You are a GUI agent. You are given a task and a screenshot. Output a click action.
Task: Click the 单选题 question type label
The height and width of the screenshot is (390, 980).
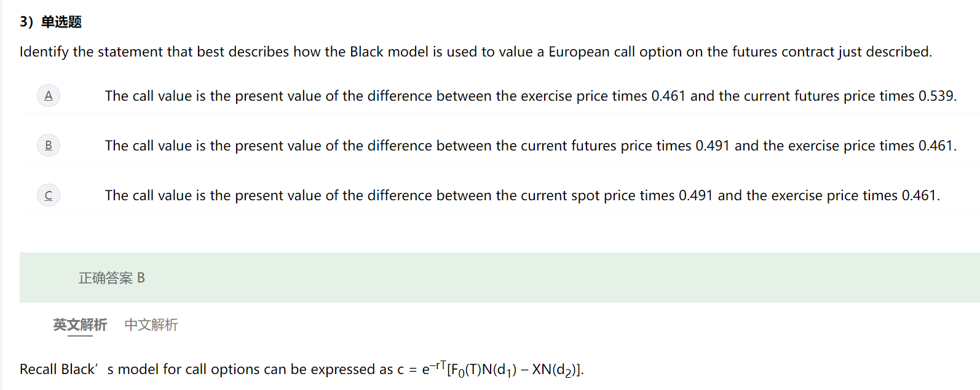(61, 22)
